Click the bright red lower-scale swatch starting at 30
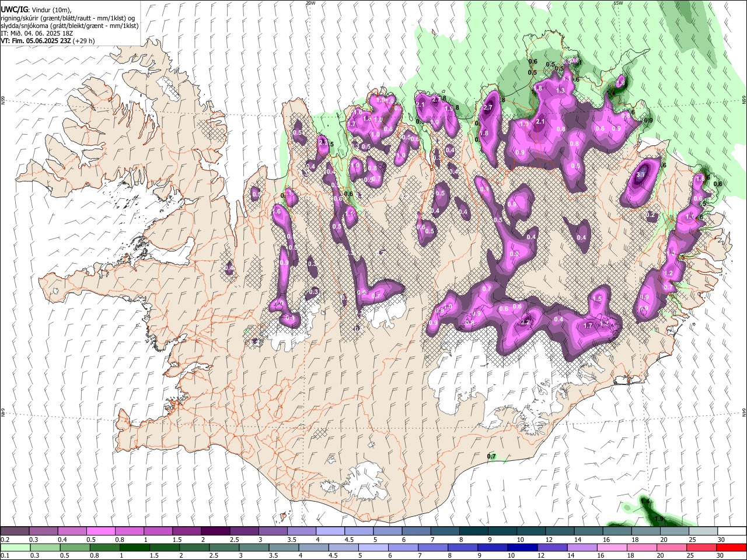The image size is (747, 560). [731, 547]
